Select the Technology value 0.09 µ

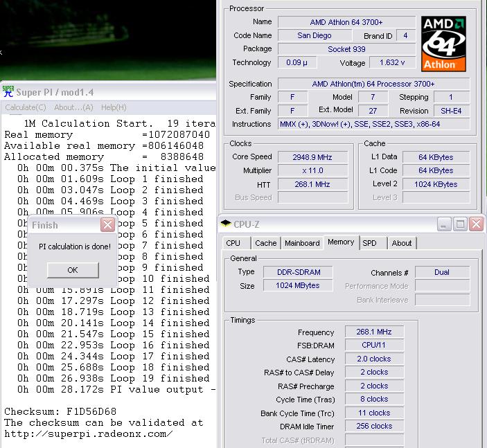(297, 62)
